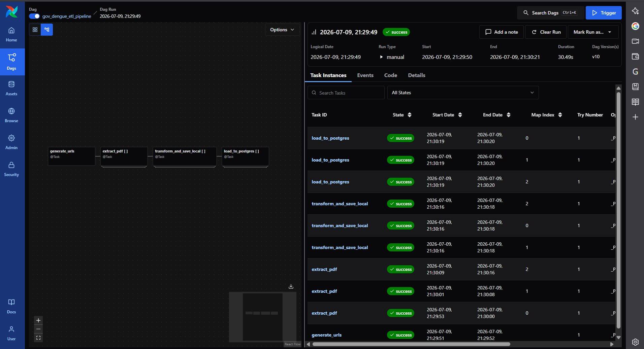Select load_to_postgres node in graph
This screenshot has width=644, height=349.
[245, 156]
